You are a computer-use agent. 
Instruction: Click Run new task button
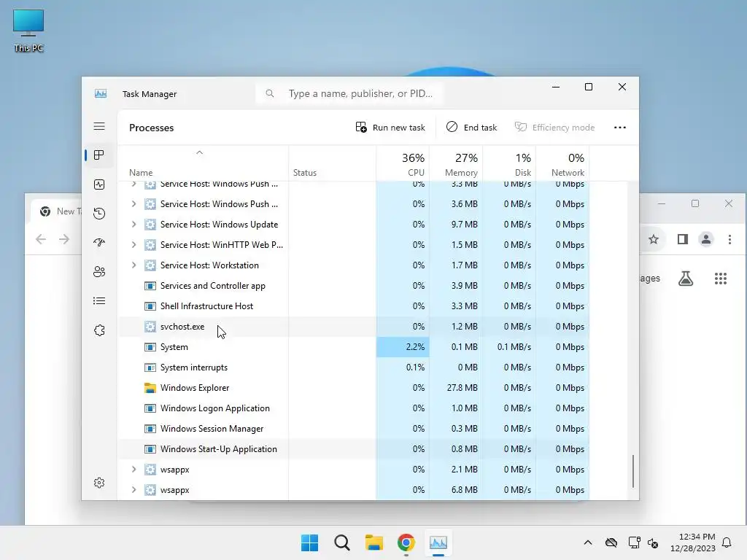pyautogui.click(x=390, y=128)
